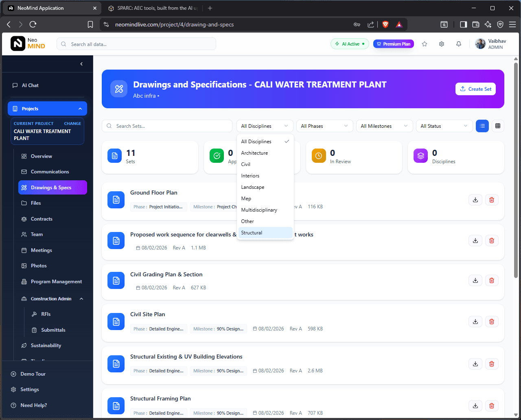Open notifications bell

coord(459,44)
